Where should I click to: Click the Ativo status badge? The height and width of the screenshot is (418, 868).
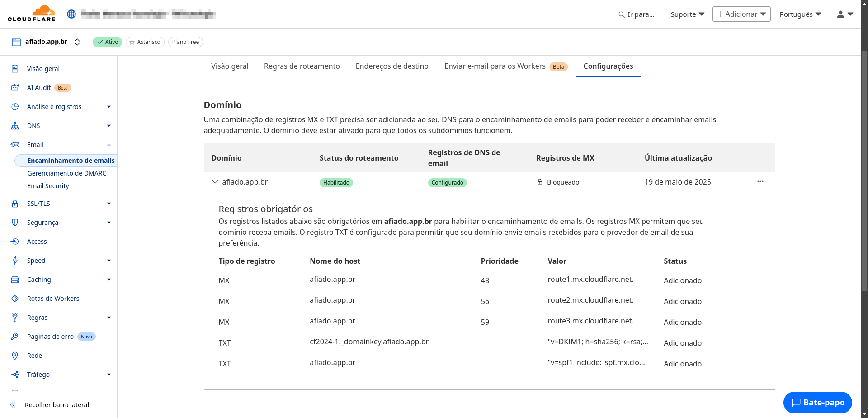(108, 42)
